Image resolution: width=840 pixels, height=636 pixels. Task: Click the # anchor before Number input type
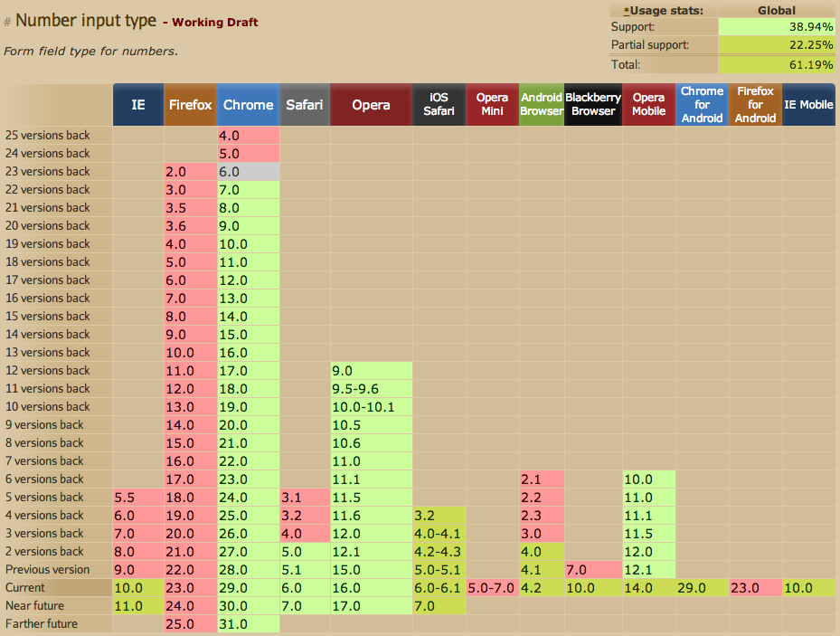7,20
